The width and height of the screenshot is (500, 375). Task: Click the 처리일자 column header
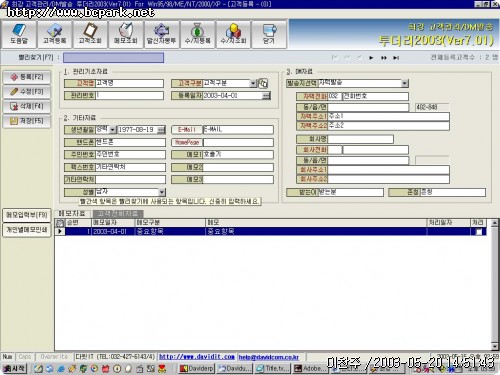pyautogui.click(x=448, y=223)
